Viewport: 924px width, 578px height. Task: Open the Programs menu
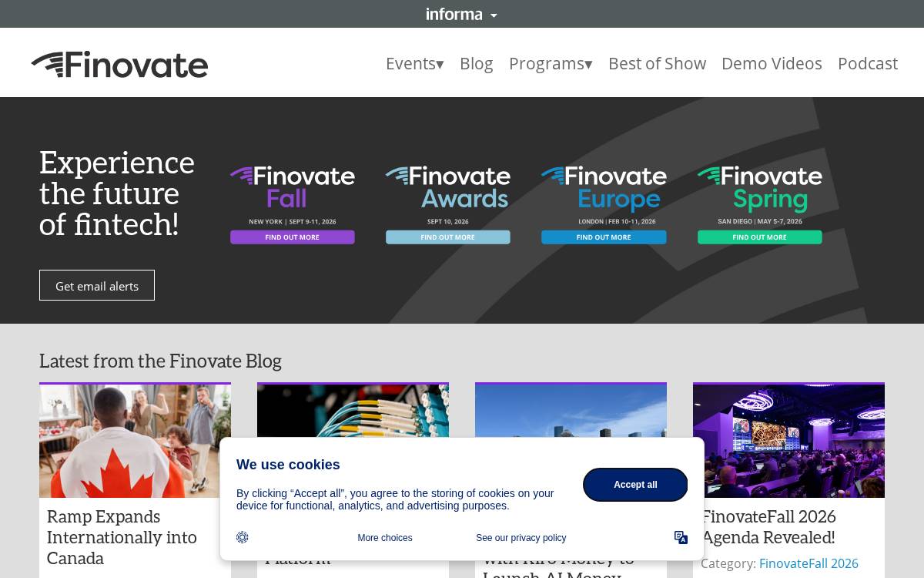coord(551,63)
